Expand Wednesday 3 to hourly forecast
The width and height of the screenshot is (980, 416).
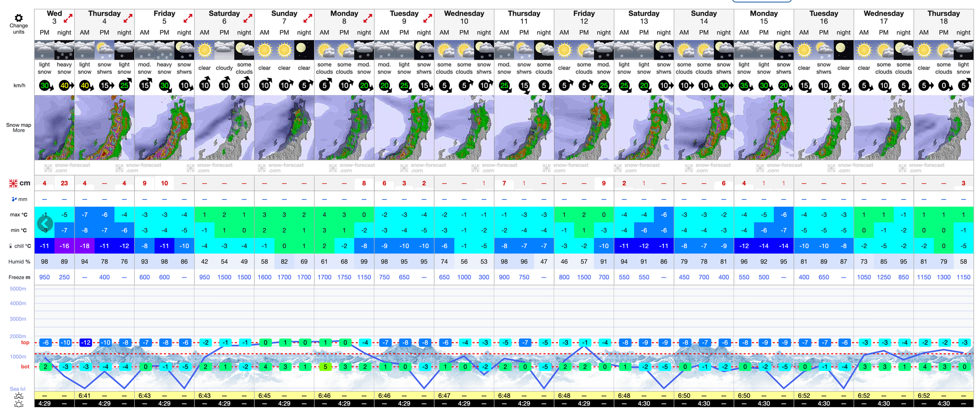click(x=68, y=19)
